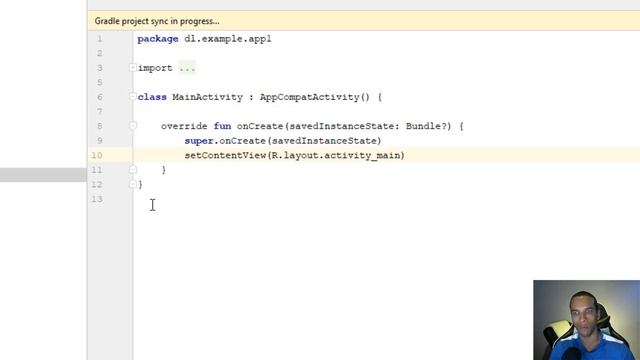Click line number 1 in the gutter
The image size is (640, 360).
(x=100, y=39)
